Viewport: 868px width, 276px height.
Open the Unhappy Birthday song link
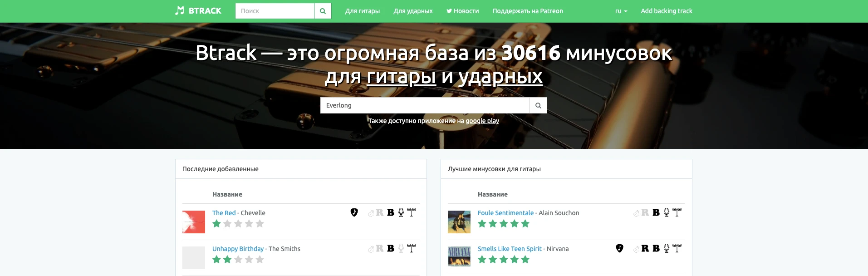238,249
